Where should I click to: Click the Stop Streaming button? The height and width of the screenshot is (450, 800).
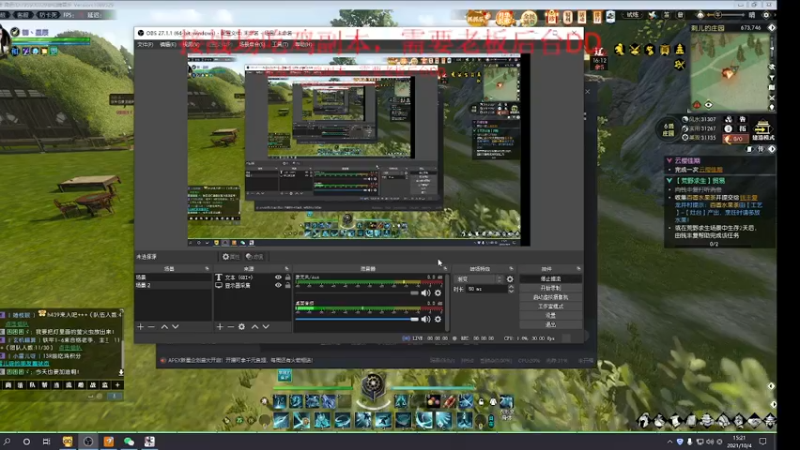[551, 279]
